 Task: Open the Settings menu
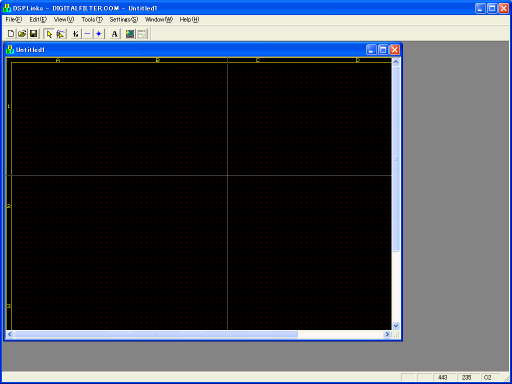point(124,20)
